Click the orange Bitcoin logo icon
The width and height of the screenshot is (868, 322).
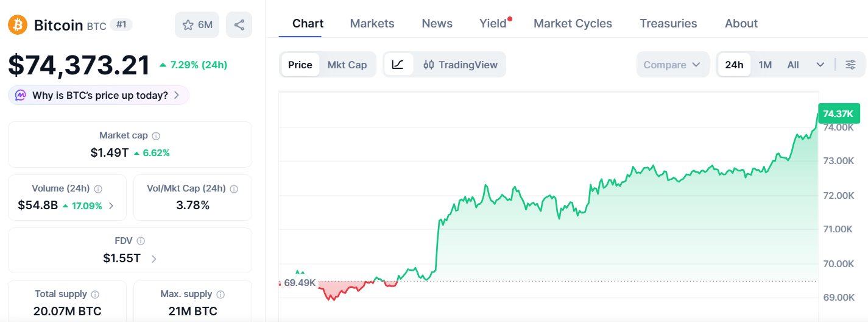click(x=18, y=25)
